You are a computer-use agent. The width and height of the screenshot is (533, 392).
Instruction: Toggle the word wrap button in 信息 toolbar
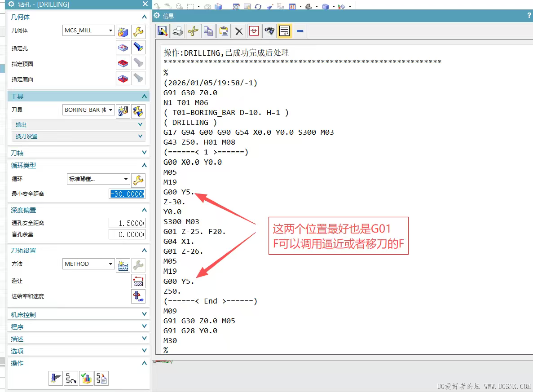tap(284, 31)
